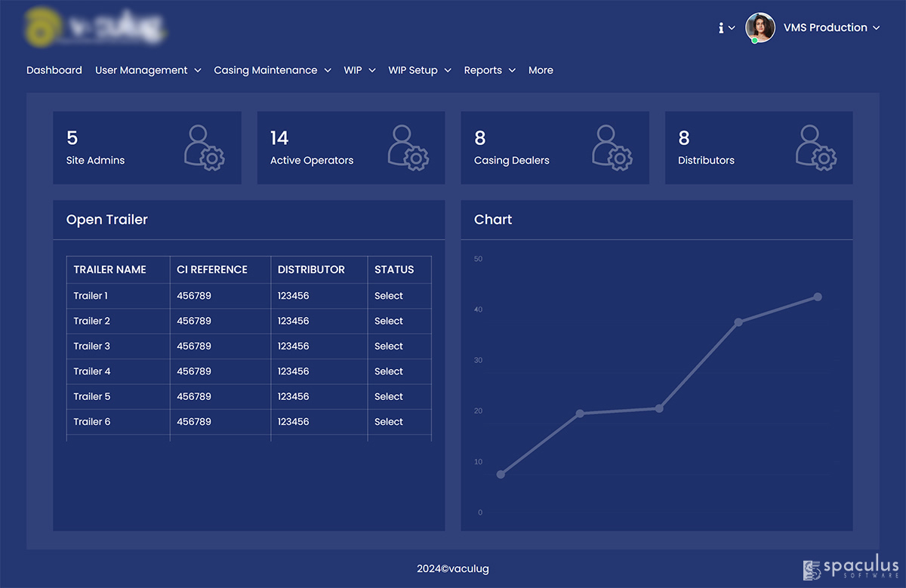
Task: Click the info icon in header
Action: [722, 28]
